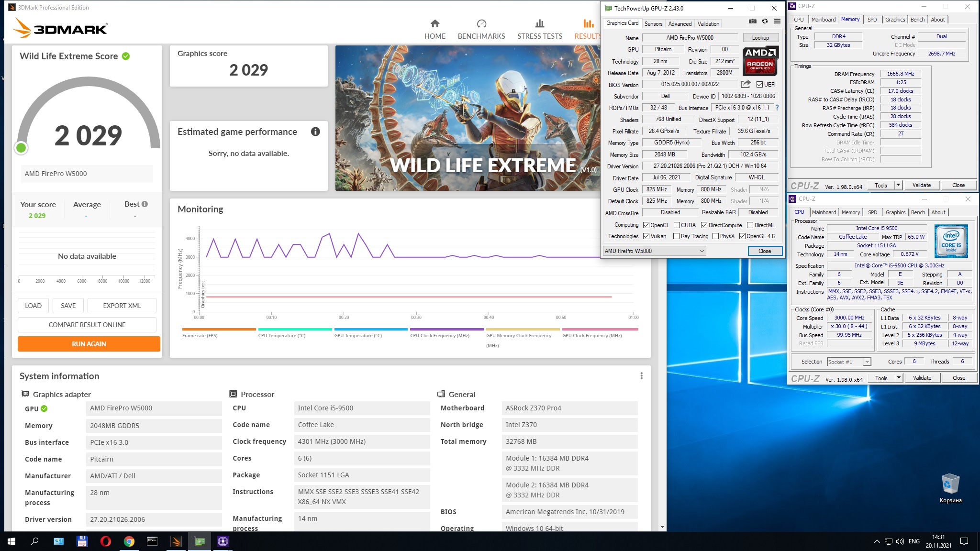The height and width of the screenshot is (551, 980).
Task: Open Bench tab in lower CPU-Z window
Action: [918, 212]
